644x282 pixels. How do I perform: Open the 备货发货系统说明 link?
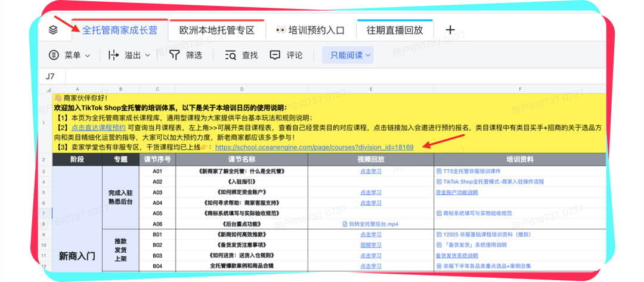click(457, 255)
